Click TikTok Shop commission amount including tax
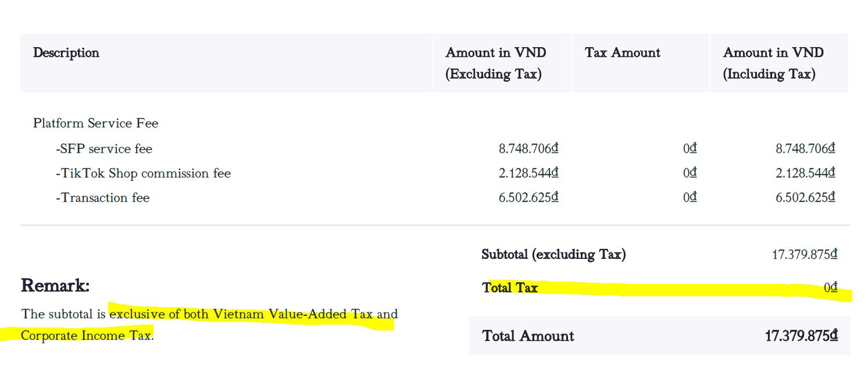This screenshot has width=868, height=377. [805, 173]
